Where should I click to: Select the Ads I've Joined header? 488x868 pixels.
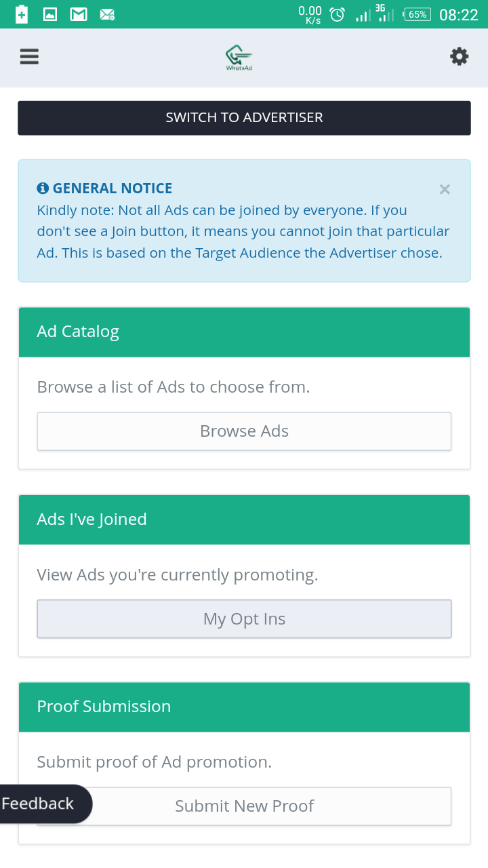pos(244,519)
